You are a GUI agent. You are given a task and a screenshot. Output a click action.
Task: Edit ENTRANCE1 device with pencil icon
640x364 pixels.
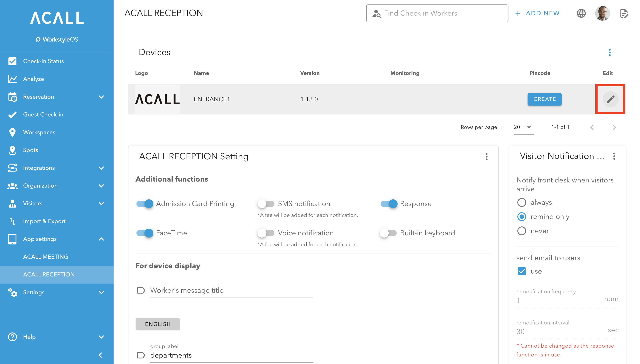(x=610, y=99)
